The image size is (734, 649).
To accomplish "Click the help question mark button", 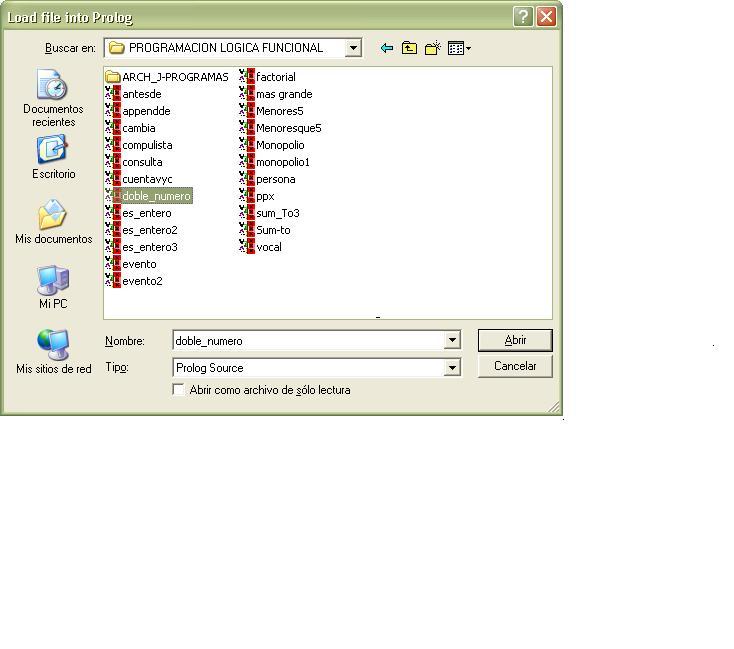I will pos(523,17).
